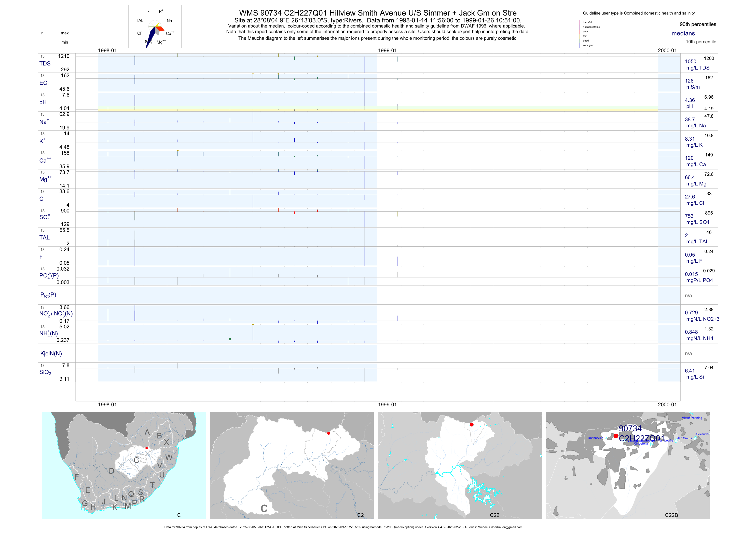The image size is (756, 535).
Task: Click red site dot on map C
Action: pyautogui.click(x=146, y=448)
